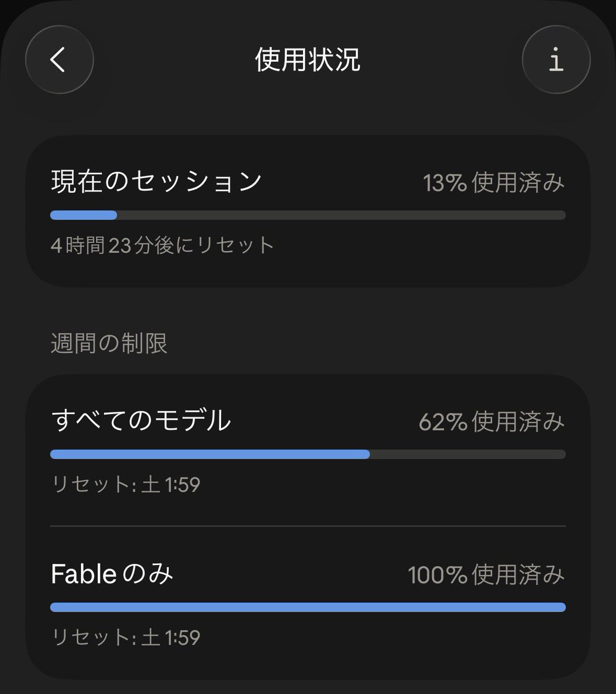Click the current session progress bar
This screenshot has width=616, height=694.
tap(308, 215)
